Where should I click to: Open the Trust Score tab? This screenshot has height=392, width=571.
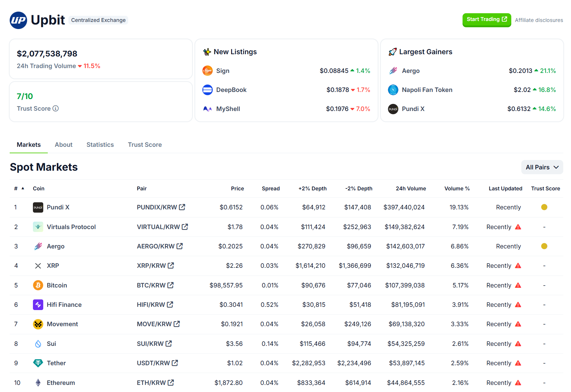click(x=145, y=145)
